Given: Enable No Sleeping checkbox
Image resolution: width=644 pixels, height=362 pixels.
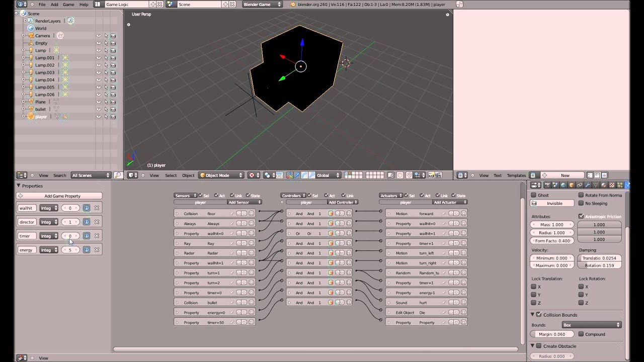Looking at the screenshot, I should pyautogui.click(x=581, y=204).
